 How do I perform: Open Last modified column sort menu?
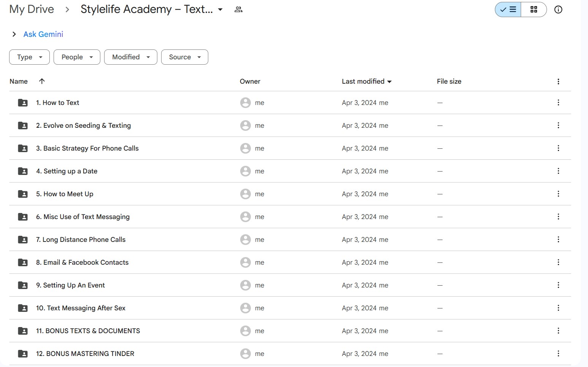pos(367,81)
